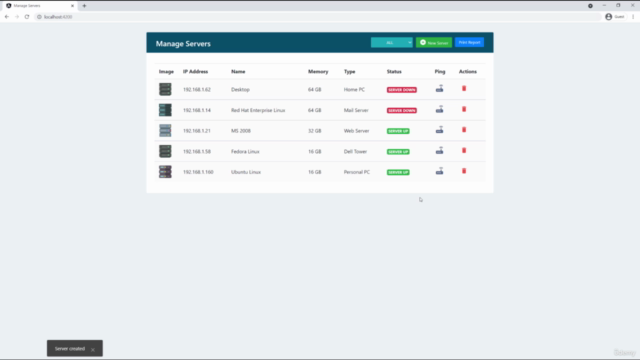This screenshot has height=360, width=640.
Task: Click the Ping column header
Action: click(440, 71)
